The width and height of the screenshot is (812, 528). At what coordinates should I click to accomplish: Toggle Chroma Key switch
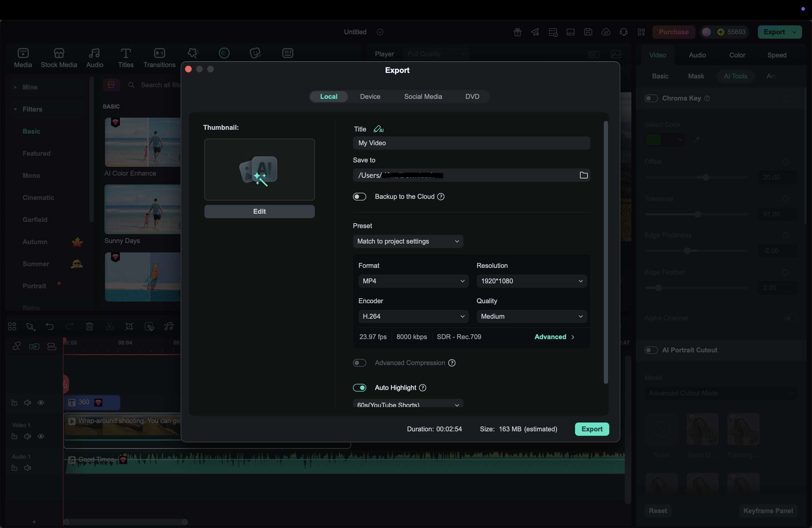(x=651, y=99)
